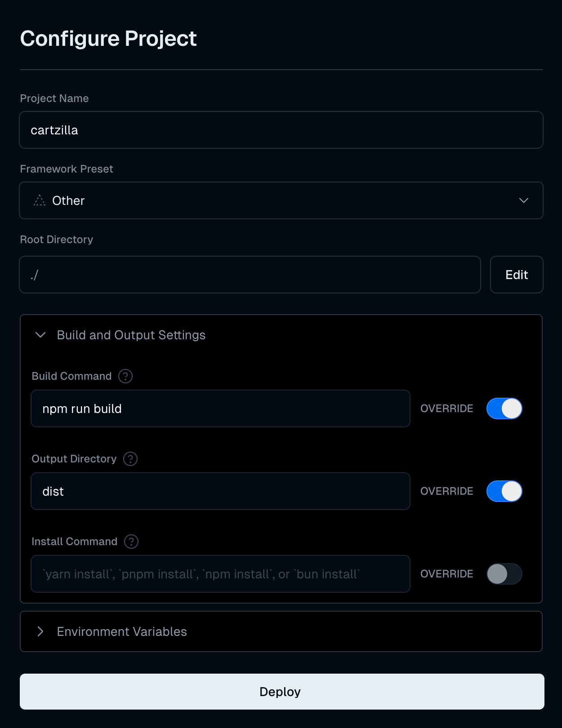Disable the Output Directory override toggle
The image size is (562, 728).
(x=504, y=491)
